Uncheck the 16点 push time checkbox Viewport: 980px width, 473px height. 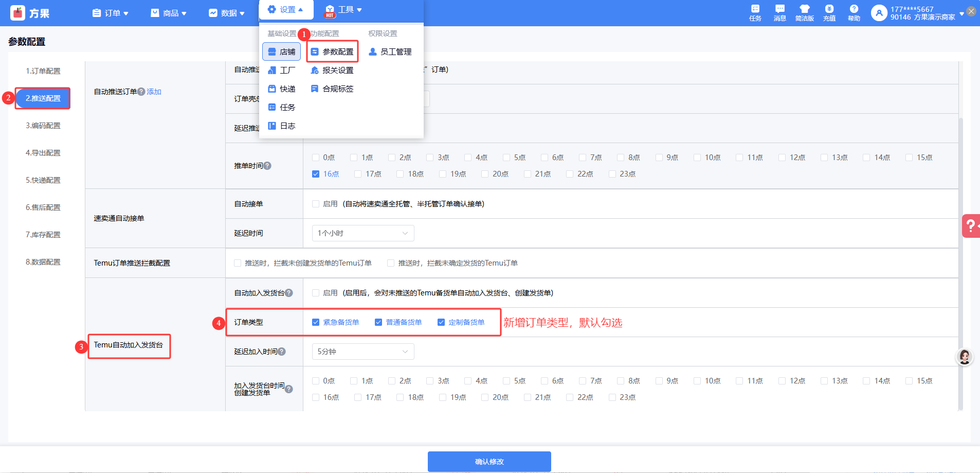click(316, 174)
